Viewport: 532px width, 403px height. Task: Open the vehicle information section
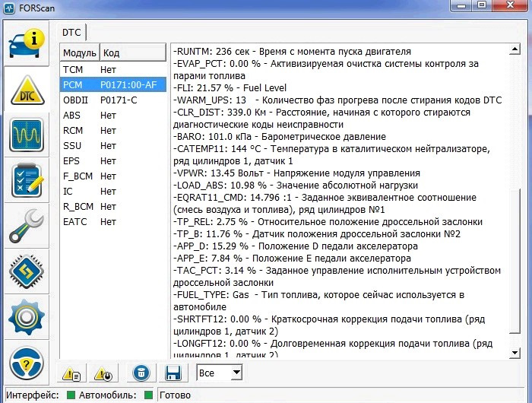(27, 43)
